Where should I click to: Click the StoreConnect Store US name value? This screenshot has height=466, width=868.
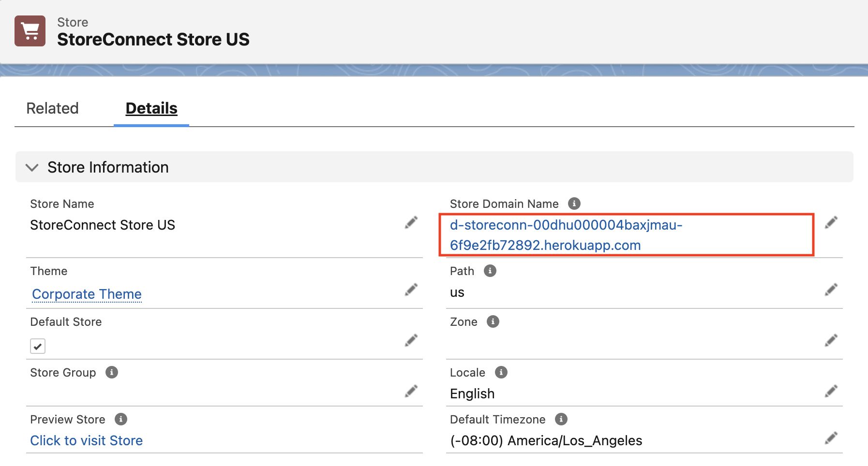coord(103,225)
